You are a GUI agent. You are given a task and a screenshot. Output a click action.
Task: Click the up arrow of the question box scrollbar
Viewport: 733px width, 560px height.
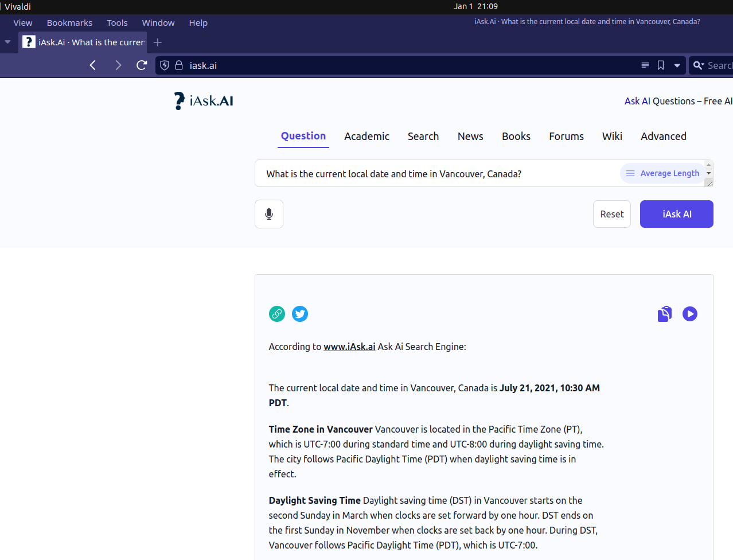pos(709,165)
